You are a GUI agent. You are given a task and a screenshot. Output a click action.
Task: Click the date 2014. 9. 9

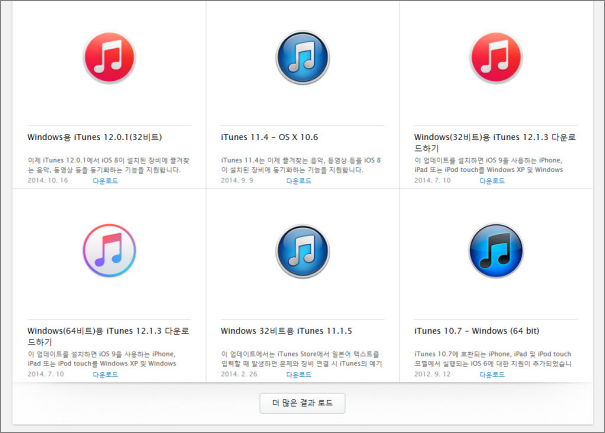[x=237, y=180]
